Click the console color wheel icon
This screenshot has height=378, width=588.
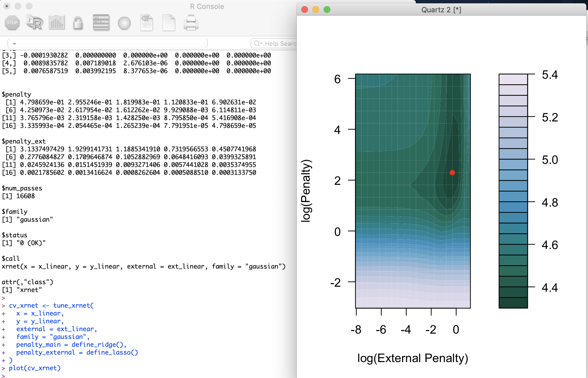pos(124,23)
